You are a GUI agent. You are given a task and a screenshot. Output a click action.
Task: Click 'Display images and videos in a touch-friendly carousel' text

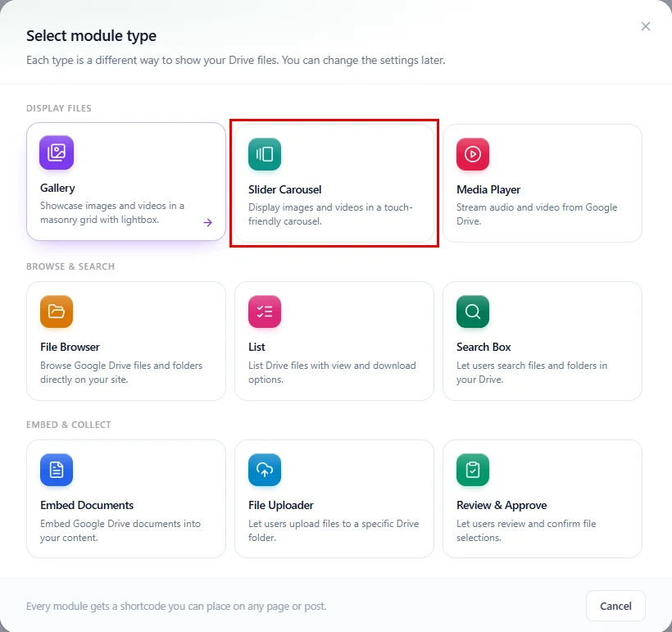click(x=330, y=214)
